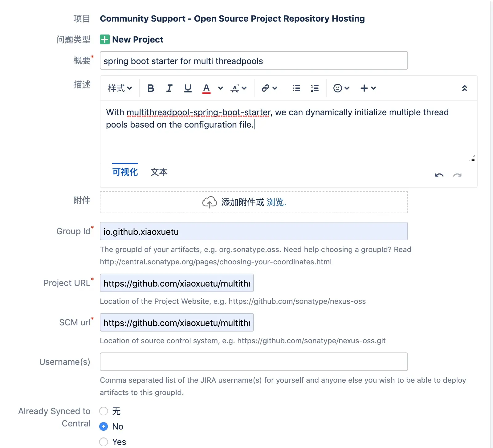
Task: Click the choosing-your-coordinates help URL text
Action: pos(216,262)
